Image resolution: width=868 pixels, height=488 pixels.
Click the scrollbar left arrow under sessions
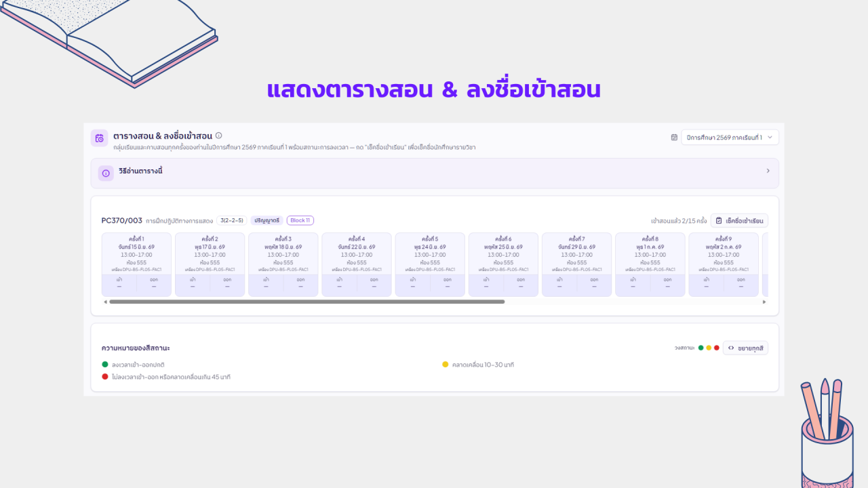click(105, 302)
